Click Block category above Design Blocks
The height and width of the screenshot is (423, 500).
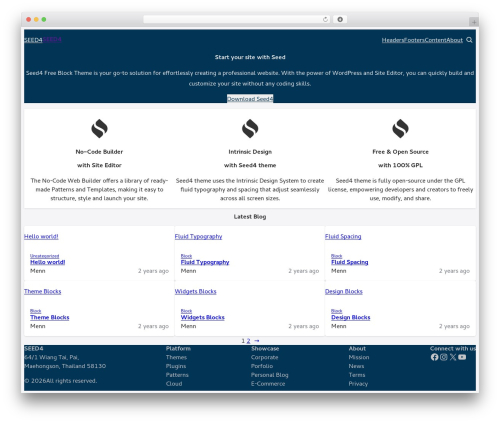click(337, 311)
